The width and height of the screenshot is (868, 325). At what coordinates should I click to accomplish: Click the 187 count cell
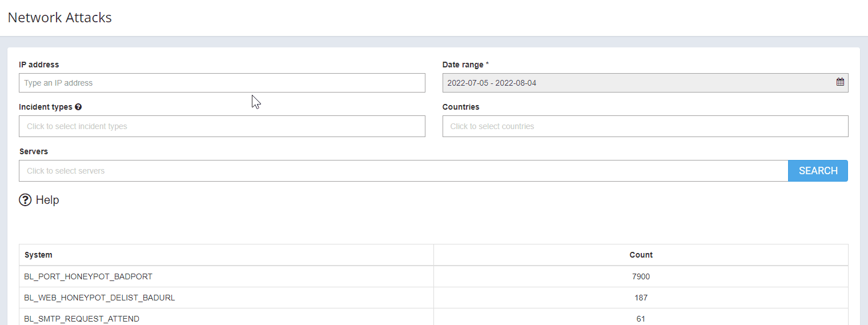641,298
